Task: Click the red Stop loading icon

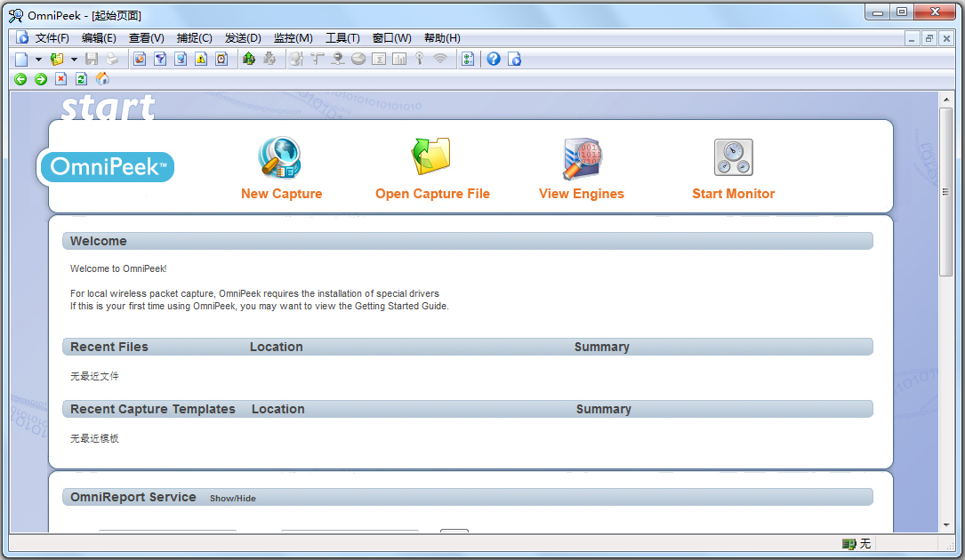Action: click(x=60, y=79)
